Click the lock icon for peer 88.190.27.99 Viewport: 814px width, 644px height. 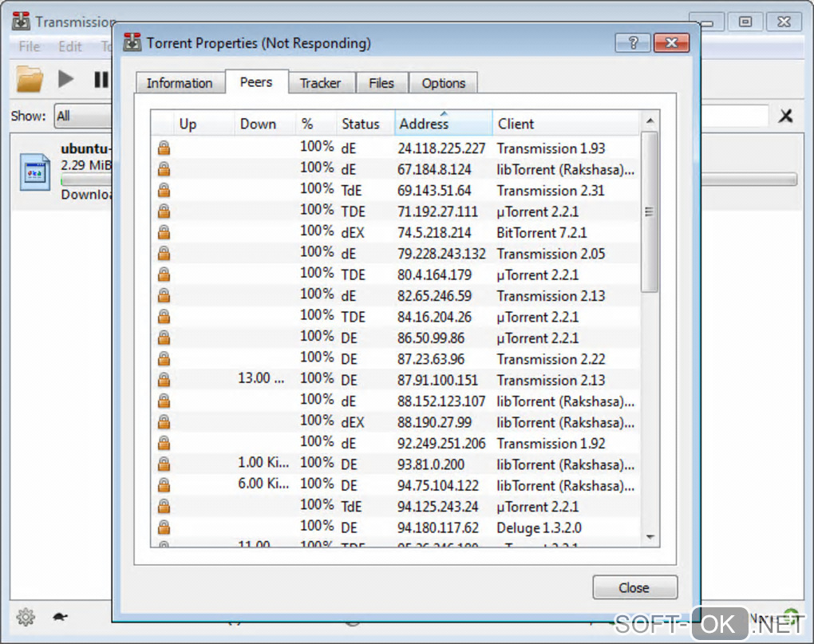pos(164,422)
